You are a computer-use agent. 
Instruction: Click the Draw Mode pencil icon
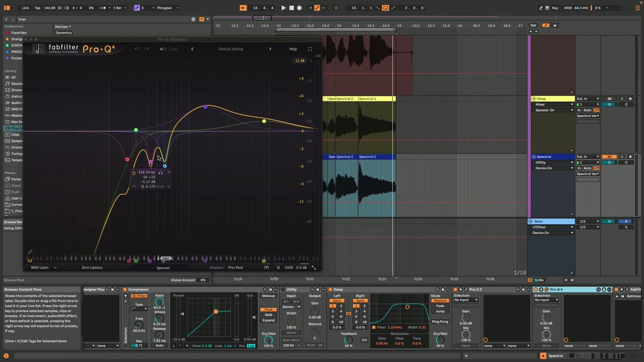click(x=541, y=8)
